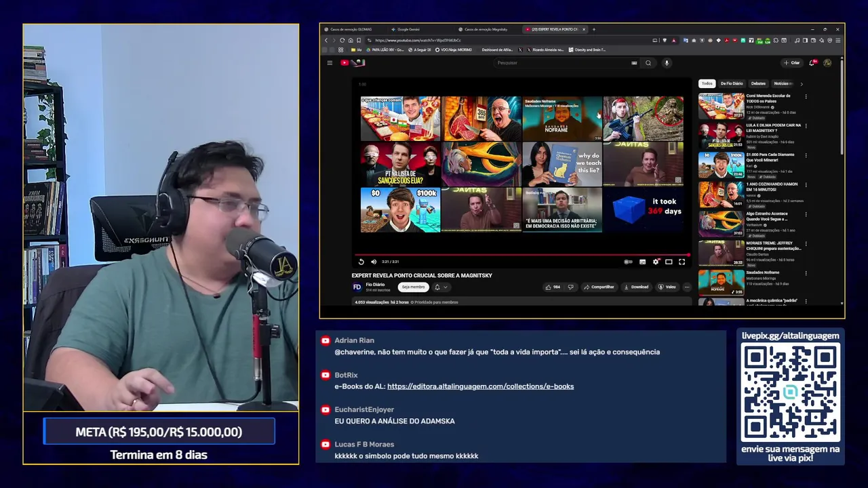
Task: Click the Criar create button
Action: [x=791, y=63]
